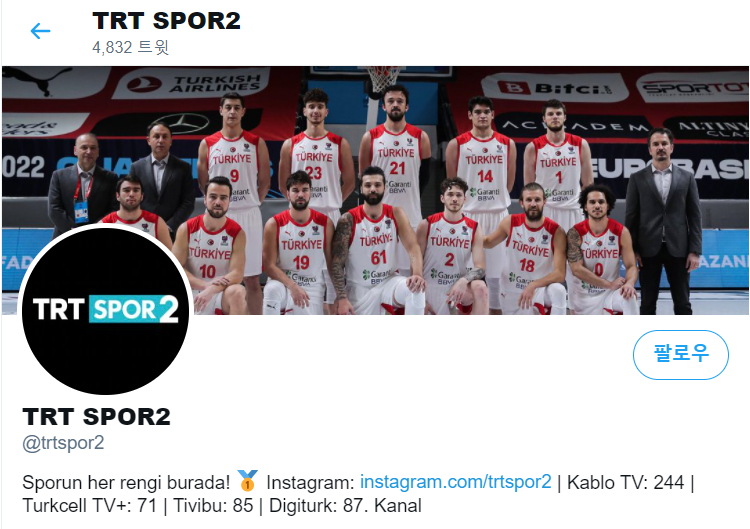Click the TRT SPOR2 display name above handle
The image size is (750, 529).
coord(96,416)
